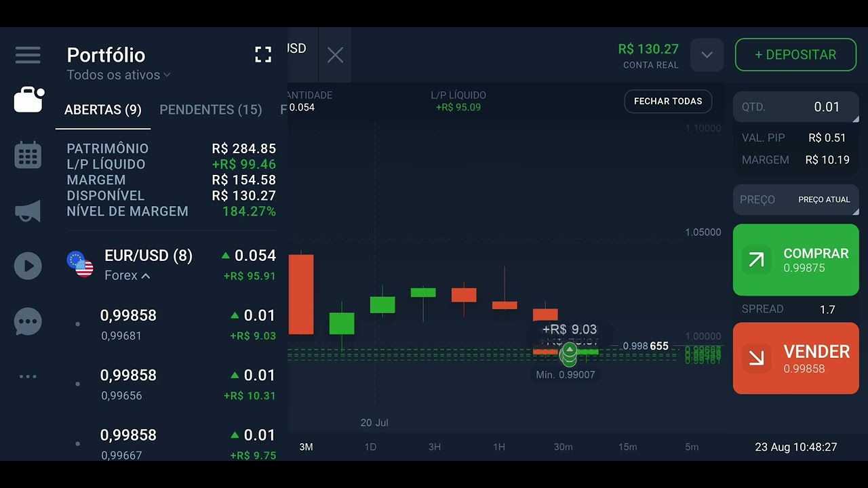Click the DISPONÍVEL R$ 130.27 value
Image resolution: width=868 pixels, height=488 pixels.
point(243,196)
